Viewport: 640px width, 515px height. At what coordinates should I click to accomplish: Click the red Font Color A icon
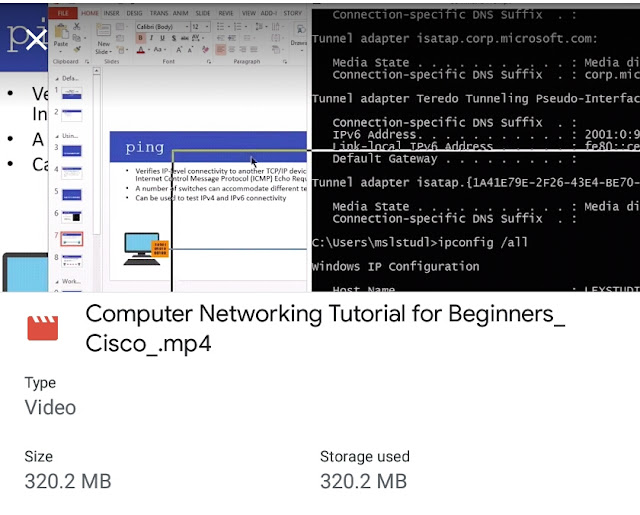141,50
